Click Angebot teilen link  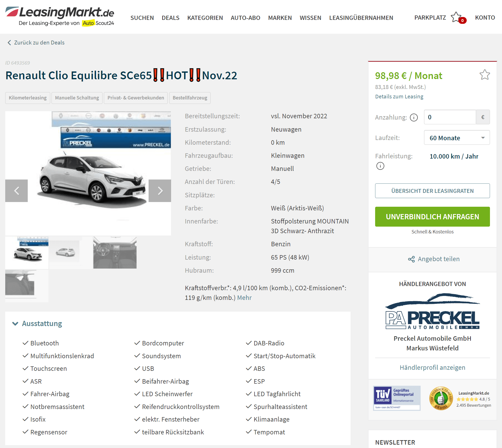pos(439,259)
